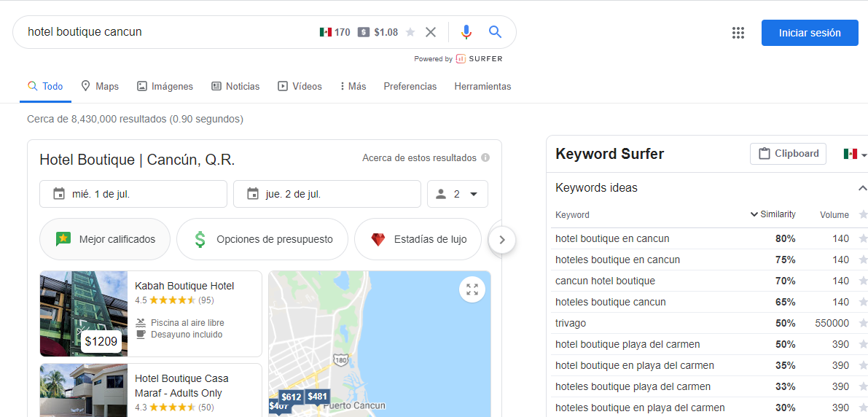This screenshot has height=417, width=868.
Task: Click the Surfer logo under search bar
Action: click(480, 59)
